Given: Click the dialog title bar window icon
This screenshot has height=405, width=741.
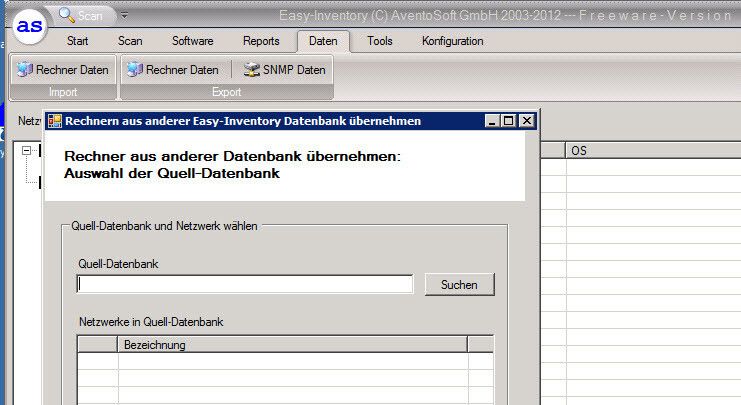Looking at the screenshot, I should pyautogui.click(x=55, y=121).
